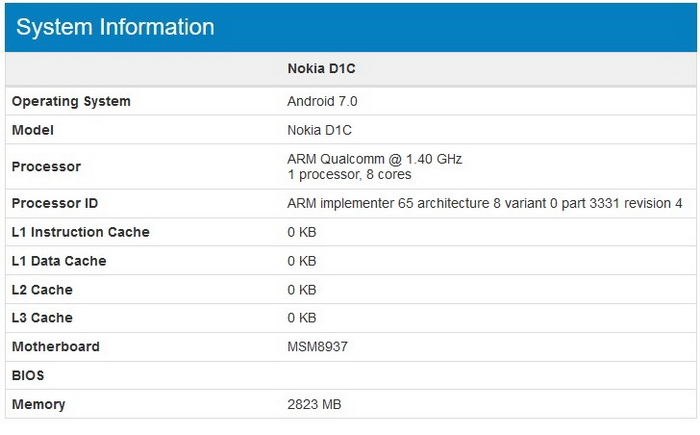Click the 2823 MB memory value
Screen dimensions: 700x435
coord(316,405)
